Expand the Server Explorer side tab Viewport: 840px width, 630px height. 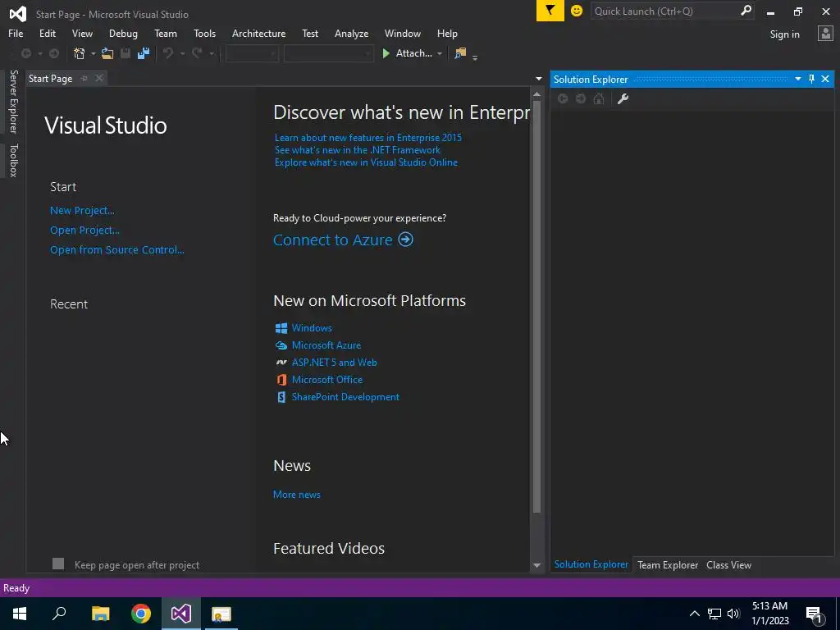(13, 101)
